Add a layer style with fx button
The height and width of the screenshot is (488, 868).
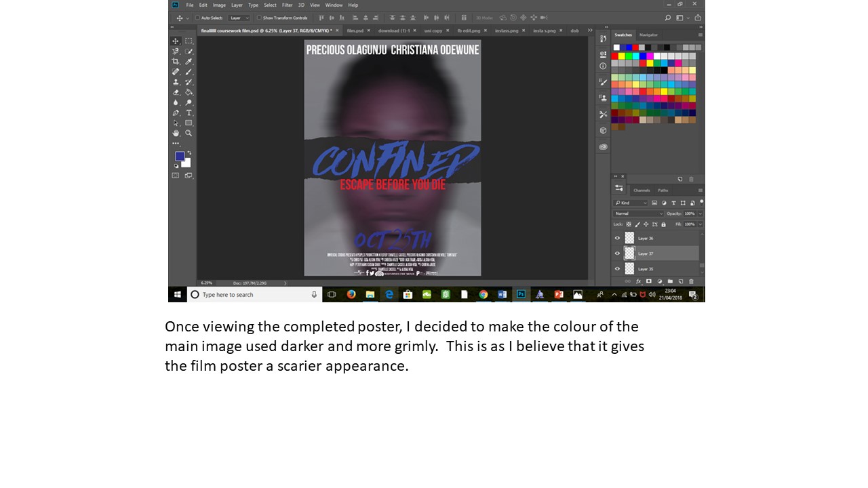coord(638,281)
